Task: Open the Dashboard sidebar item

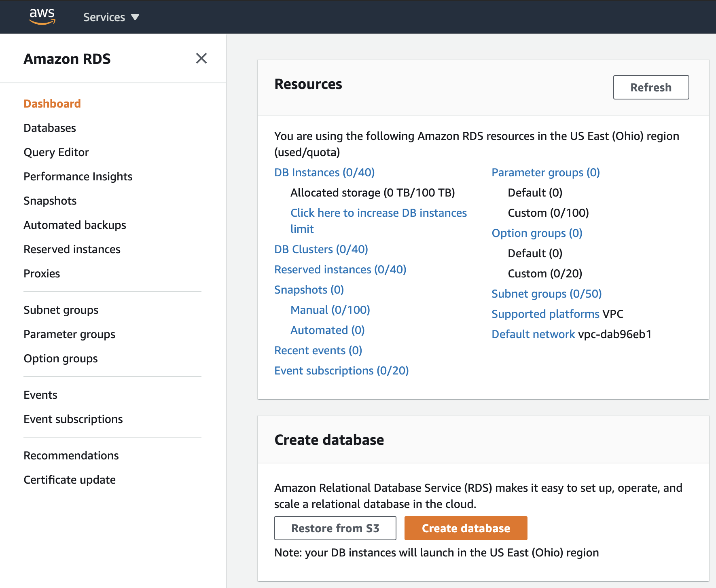Action: pos(52,104)
